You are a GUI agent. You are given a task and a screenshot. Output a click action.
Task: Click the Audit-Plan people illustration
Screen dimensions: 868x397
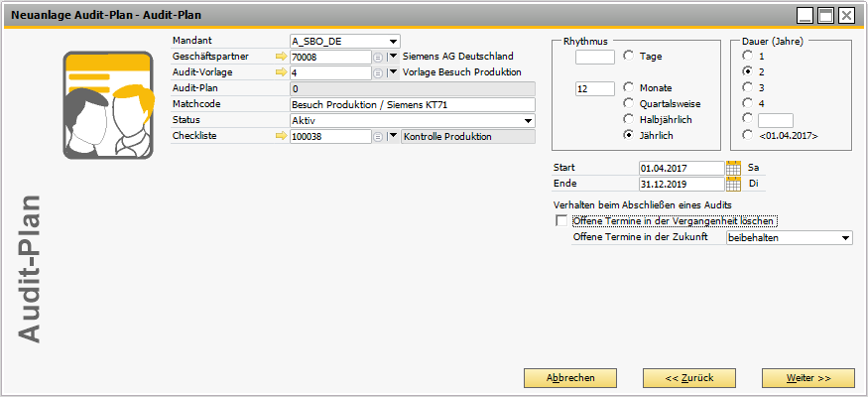click(x=107, y=105)
